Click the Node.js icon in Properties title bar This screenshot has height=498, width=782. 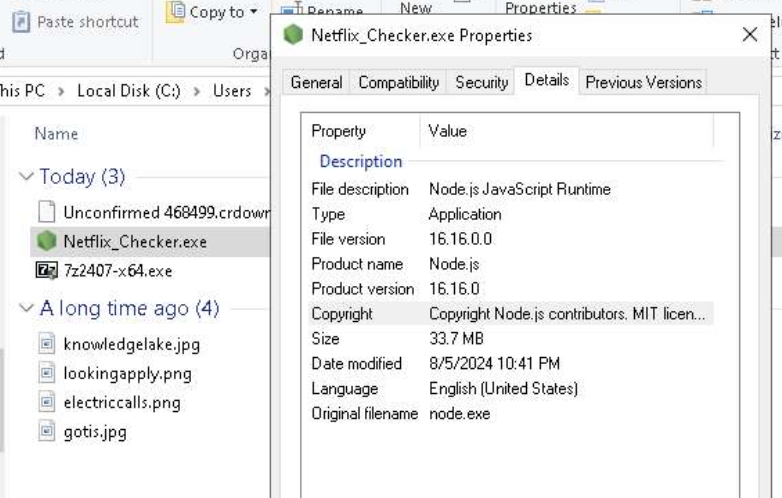pos(293,35)
